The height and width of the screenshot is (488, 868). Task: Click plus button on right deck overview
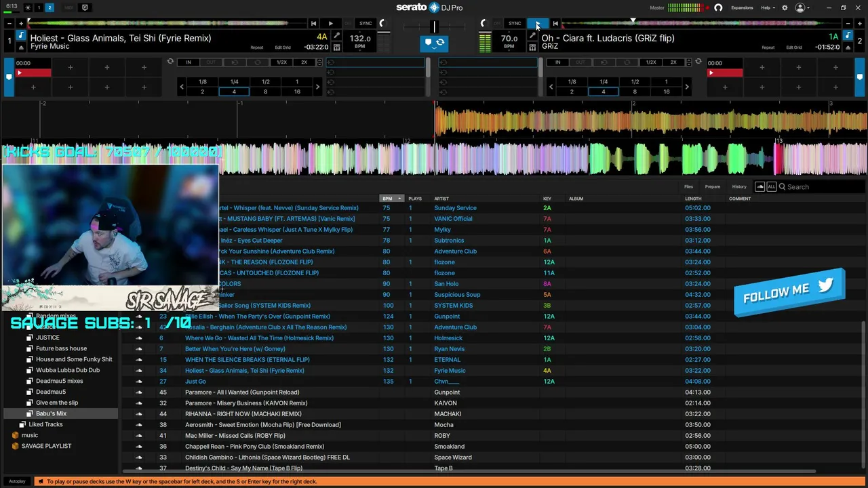[x=859, y=24]
